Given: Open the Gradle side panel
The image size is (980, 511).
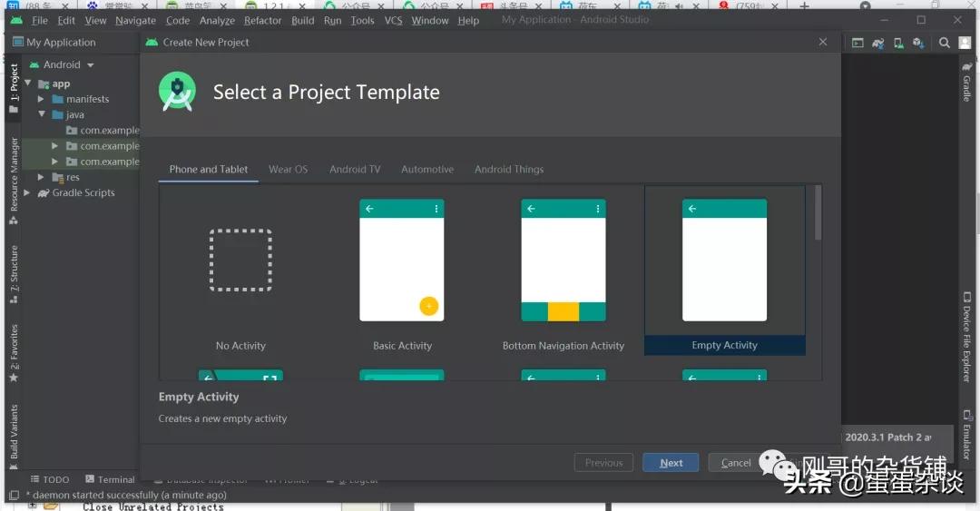Looking at the screenshot, I should coord(967,82).
